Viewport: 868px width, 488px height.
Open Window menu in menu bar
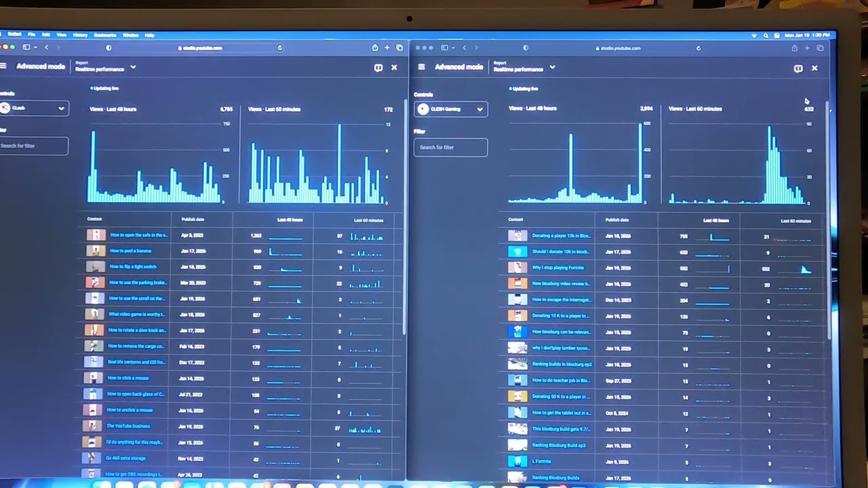(130, 35)
